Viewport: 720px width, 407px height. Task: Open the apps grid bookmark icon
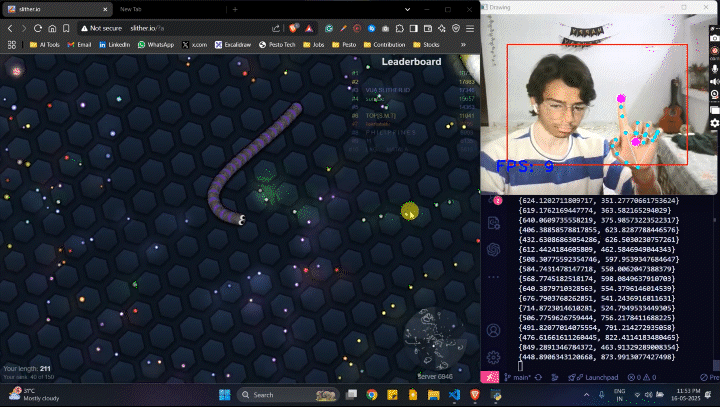[12, 45]
